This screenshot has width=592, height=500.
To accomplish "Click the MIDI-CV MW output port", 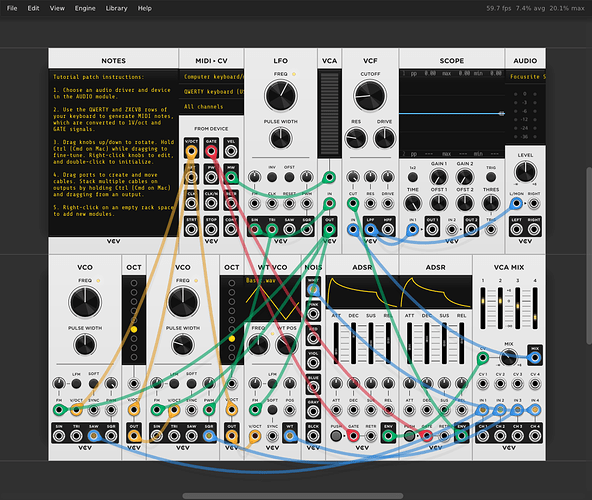I will tap(231, 177).
